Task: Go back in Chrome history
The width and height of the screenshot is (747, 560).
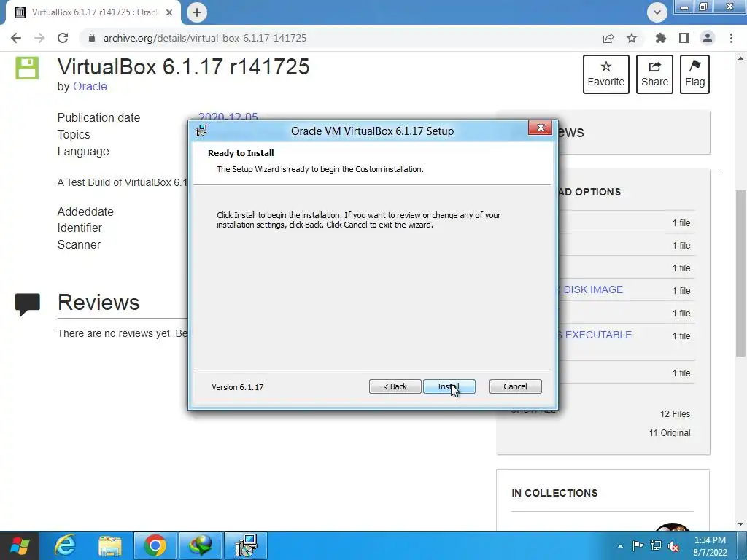Action: (x=16, y=38)
